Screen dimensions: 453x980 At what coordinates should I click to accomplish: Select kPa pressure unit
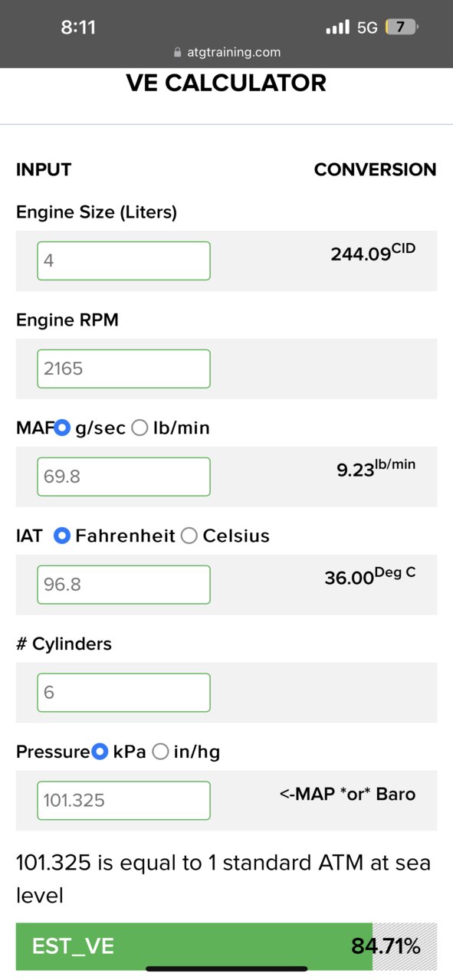click(x=100, y=752)
